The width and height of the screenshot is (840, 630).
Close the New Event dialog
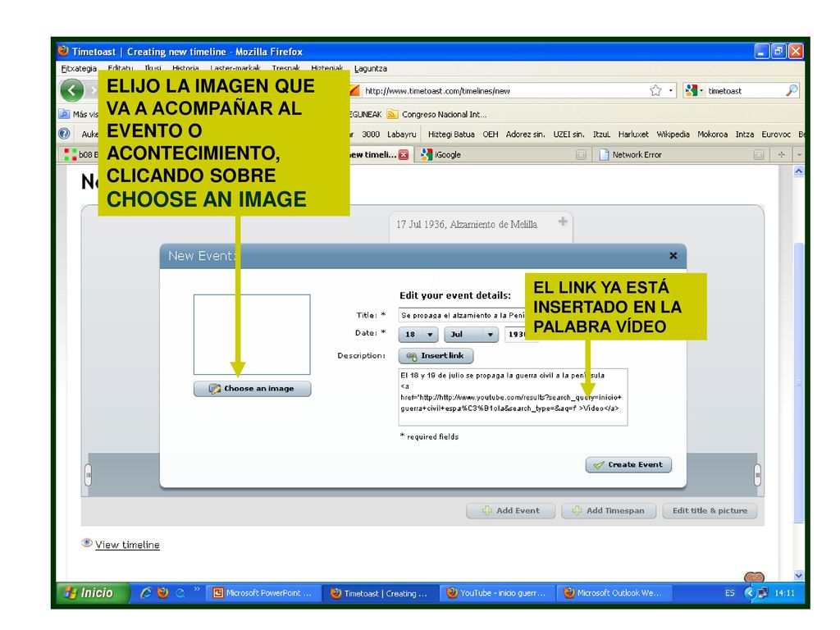click(673, 256)
